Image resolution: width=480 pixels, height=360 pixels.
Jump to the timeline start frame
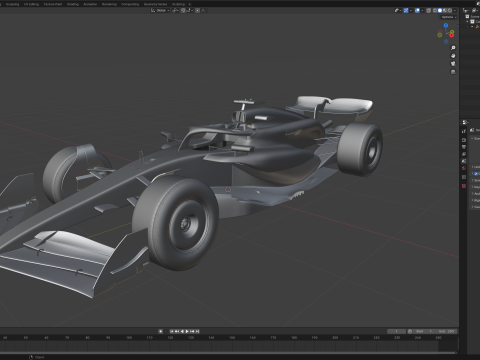click(x=172, y=331)
